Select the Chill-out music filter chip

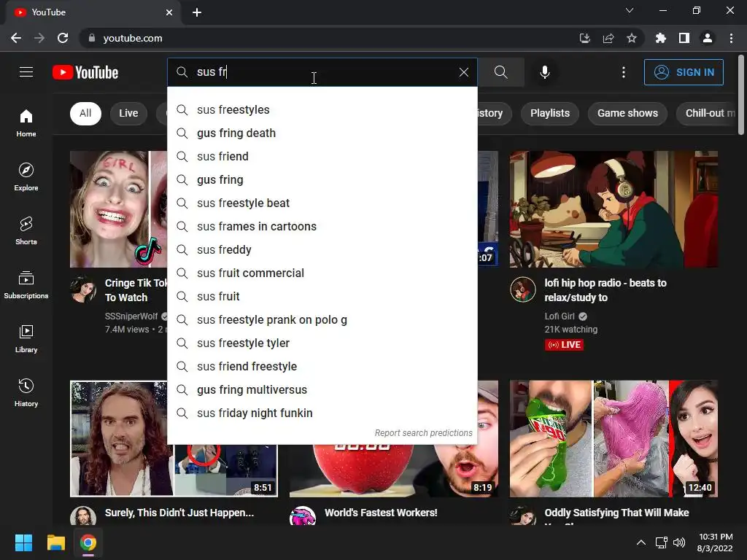[x=706, y=113]
